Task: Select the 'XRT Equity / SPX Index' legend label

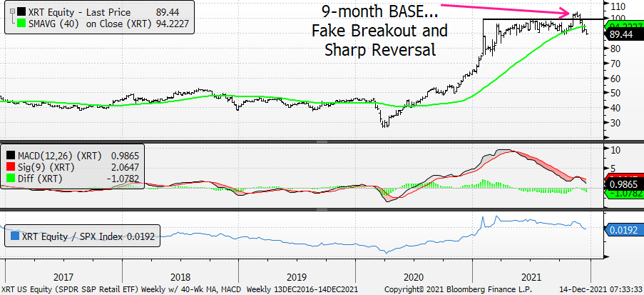Action: click(x=73, y=236)
